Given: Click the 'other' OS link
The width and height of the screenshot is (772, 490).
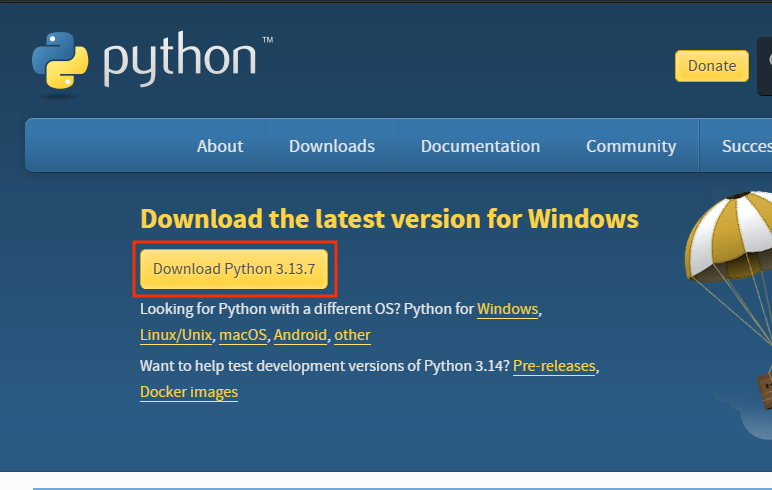Looking at the screenshot, I should pyautogui.click(x=352, y=335).
